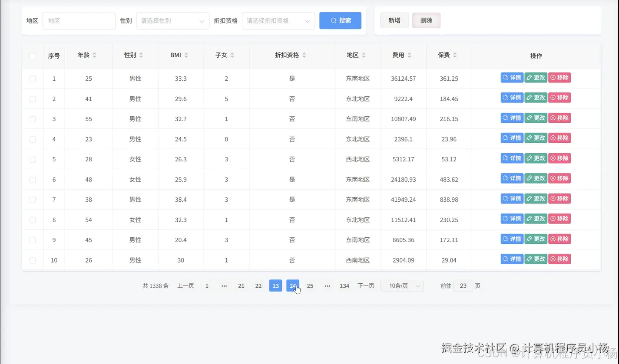
Task: Sort by the 性别 column sort arrows
Action: coord(141,56)
